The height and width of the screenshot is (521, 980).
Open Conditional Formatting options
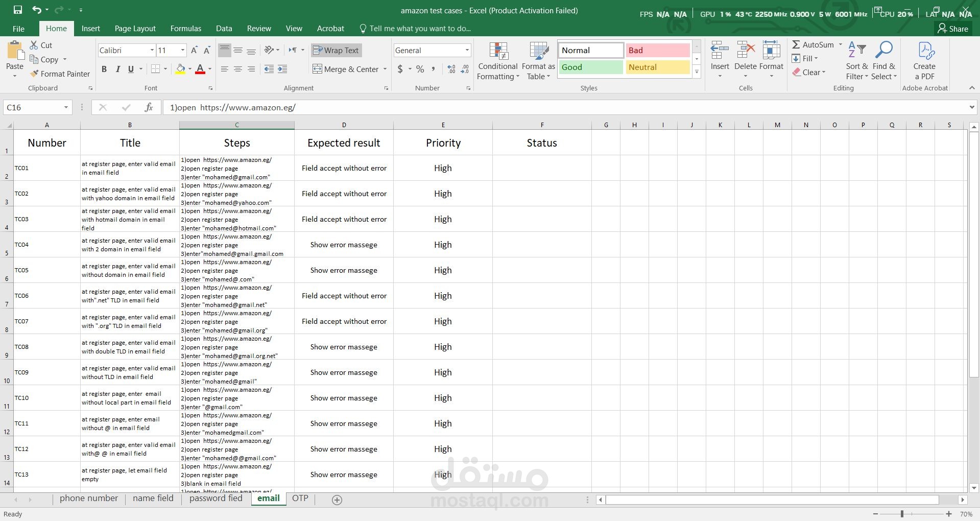(498, 61)
